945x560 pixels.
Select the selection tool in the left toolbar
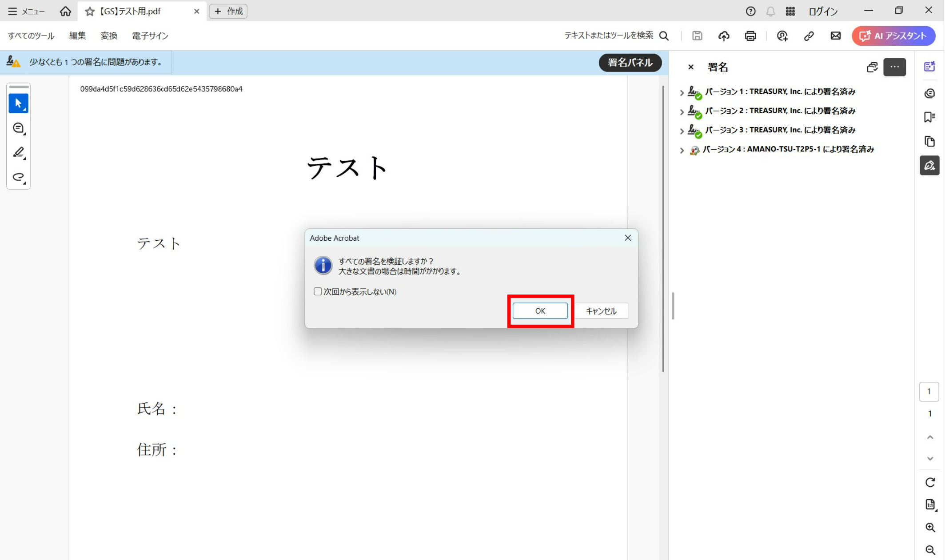click(x=18, y=103)
